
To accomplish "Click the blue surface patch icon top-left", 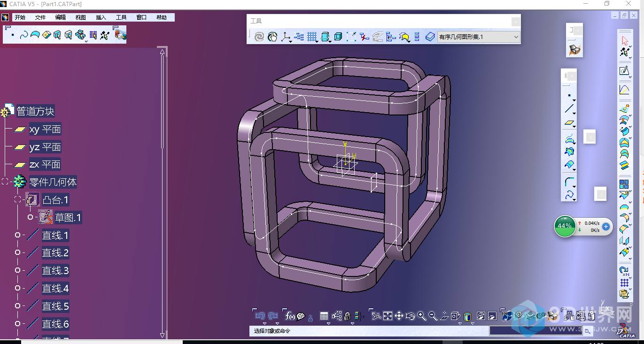I will pos(35,35).
